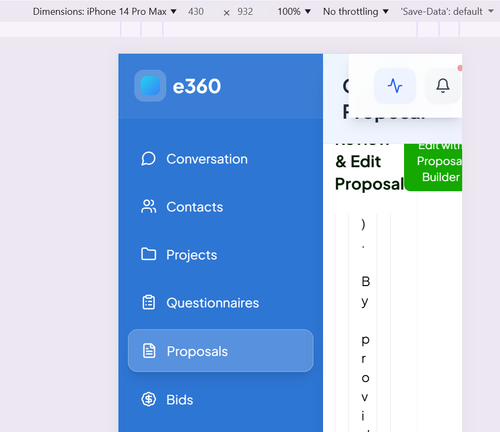Viewport: 500px width, 432px height.
Task: Click the Proposals document icon
Action: coord(149,351)
